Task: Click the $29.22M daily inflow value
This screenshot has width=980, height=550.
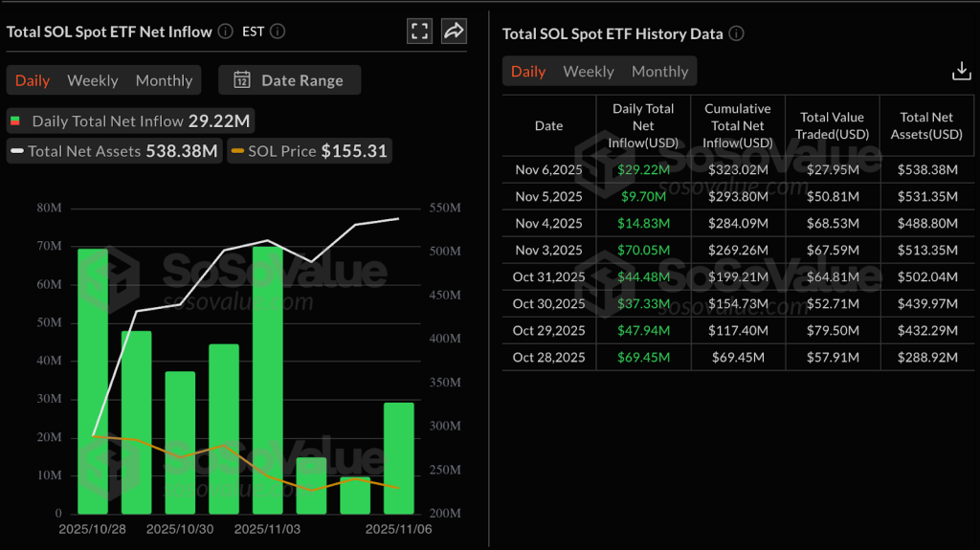Action: [643, 169]
